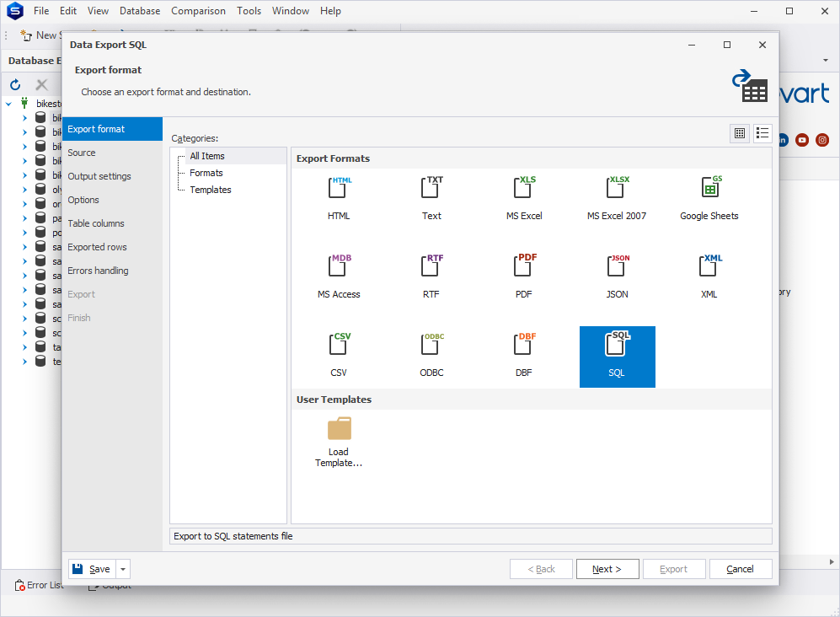Image resolution: width=840 pixels, height=617 pixels.
Task: Open the Help menu
Action: [x=330, y=11]
